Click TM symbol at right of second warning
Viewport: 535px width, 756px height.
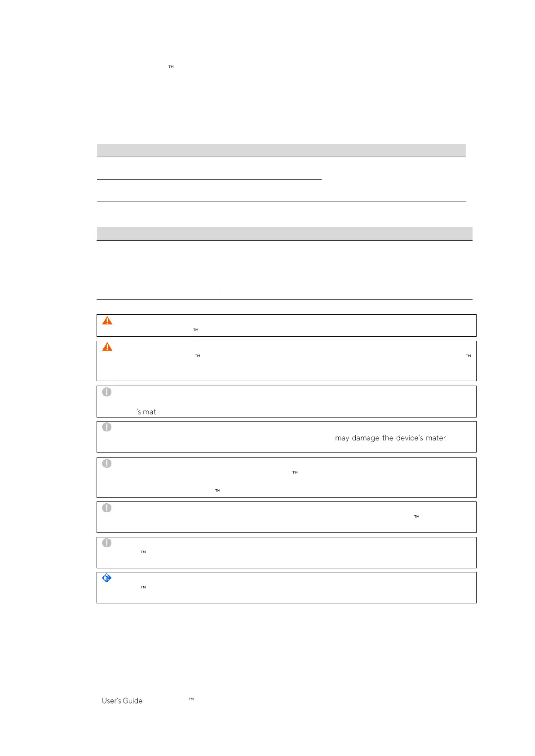tap(468, 356)
